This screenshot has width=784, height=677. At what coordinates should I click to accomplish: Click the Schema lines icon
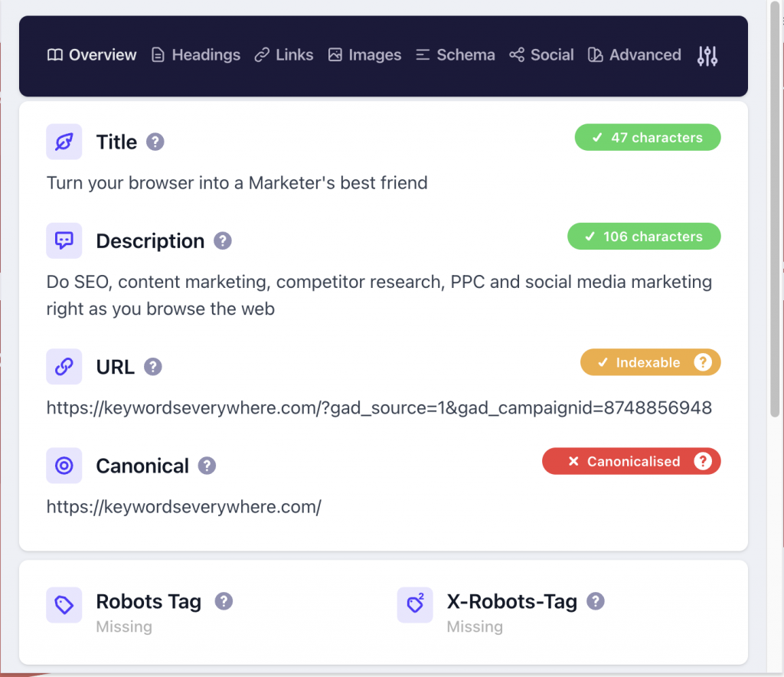(423, 55)
